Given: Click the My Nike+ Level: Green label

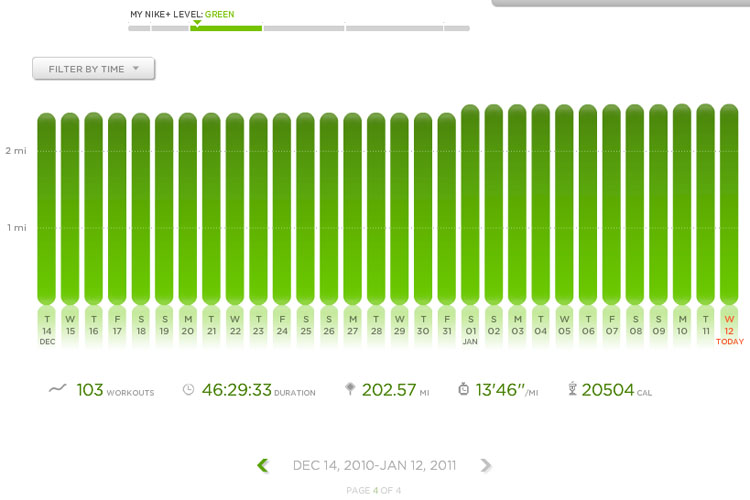Looking at the screenshot, I should 182,14.
